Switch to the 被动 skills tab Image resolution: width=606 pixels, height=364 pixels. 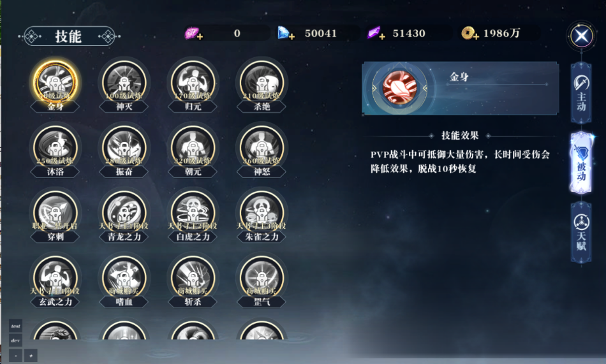pyautogui.click(x=581, y=163)
